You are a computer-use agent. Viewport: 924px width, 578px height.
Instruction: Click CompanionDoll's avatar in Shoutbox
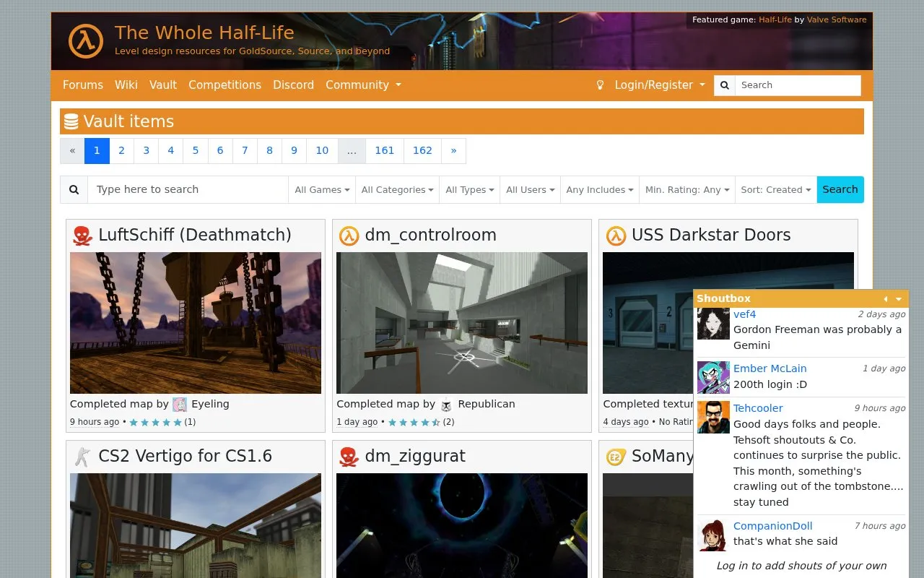coord(713,535)
